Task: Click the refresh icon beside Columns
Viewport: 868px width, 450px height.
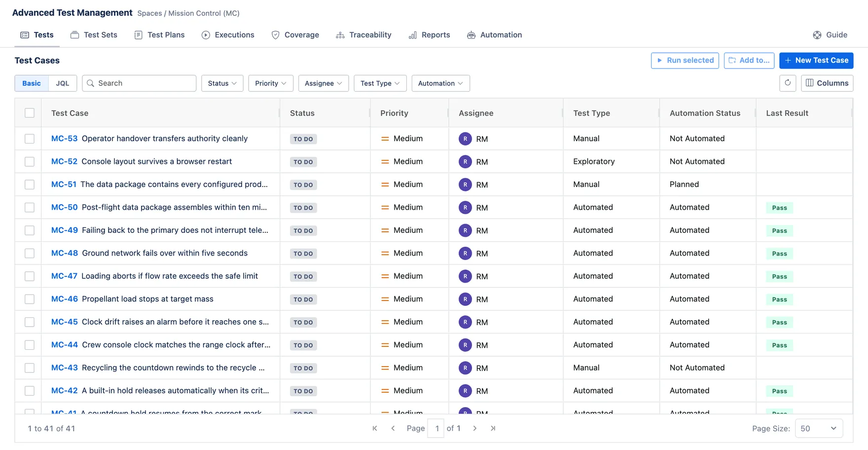Action: click(x=788, y=83)
